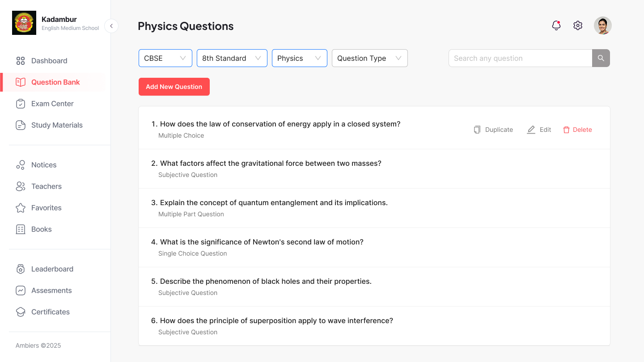The image size is (644, 362).
Task: Click the Duplicate icon for question 1
Action: click(477, 130)
